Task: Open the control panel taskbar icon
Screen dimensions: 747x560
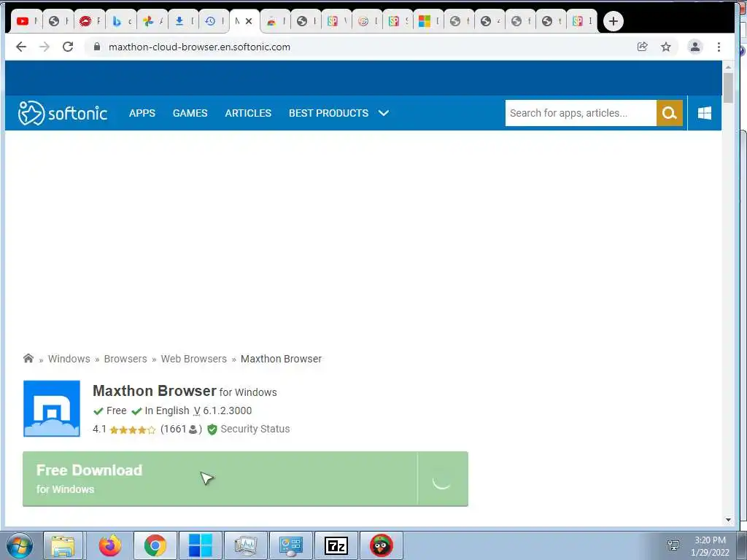Action: pos(290,545)
